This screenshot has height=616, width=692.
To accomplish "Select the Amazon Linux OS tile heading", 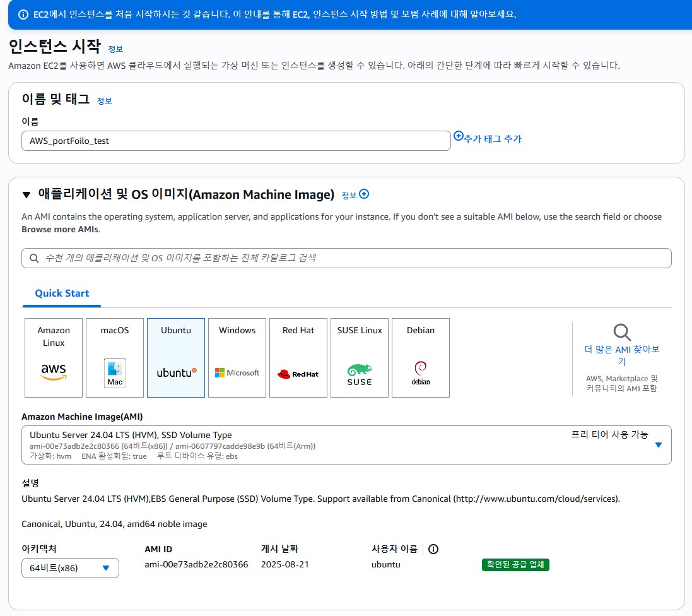I will tap(54, 336).
